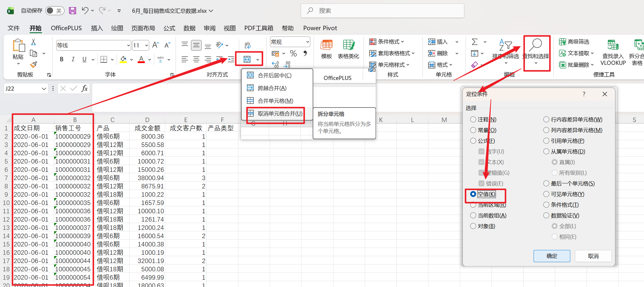
Task: Select the 对象 radio button
Action: click(473, 226)
